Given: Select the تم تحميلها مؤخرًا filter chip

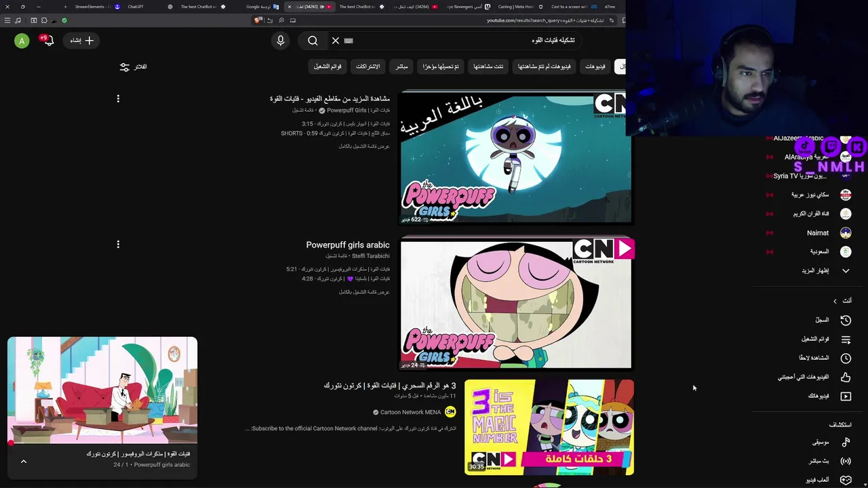Looking at the screenshot, I should (x=441, y=66).
